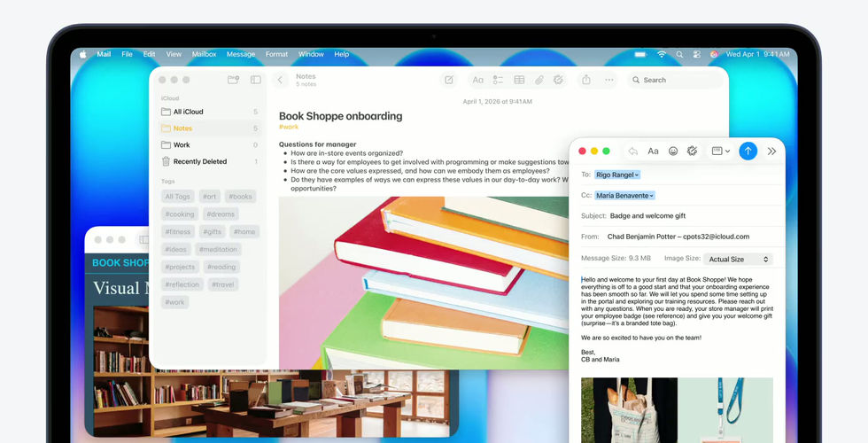Image resolution: width=868 pixels, height=443 pixels.
Task: Click the Notes search field
Action: tap(675, 80)
